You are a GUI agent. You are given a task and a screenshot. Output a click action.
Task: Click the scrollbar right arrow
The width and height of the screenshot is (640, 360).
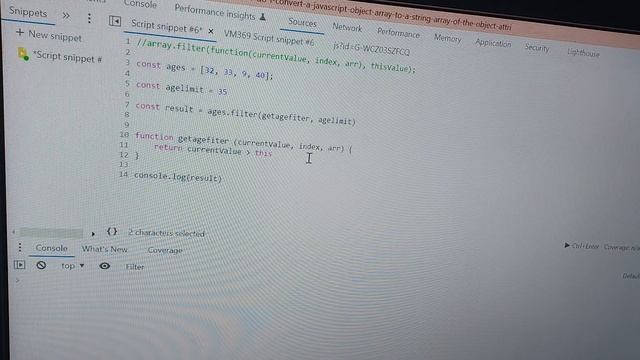[x=93, y=233]
